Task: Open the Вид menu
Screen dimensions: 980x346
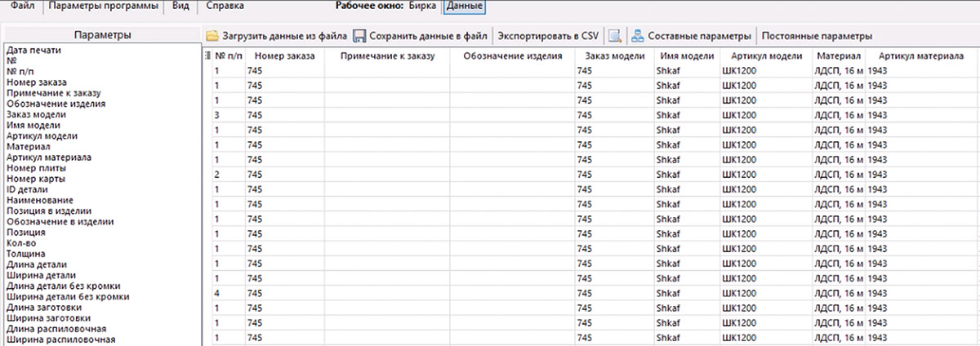Action: pos(180,7)
